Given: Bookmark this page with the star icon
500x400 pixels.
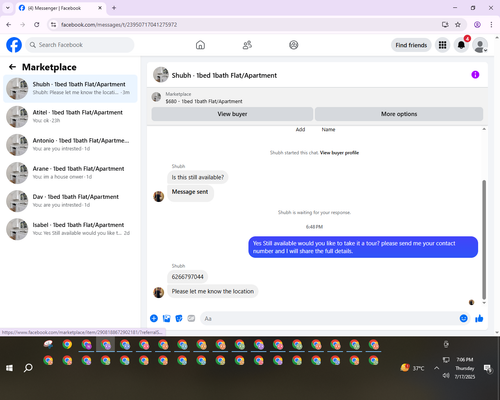Looking at the screenshot, I should point(458,25).
